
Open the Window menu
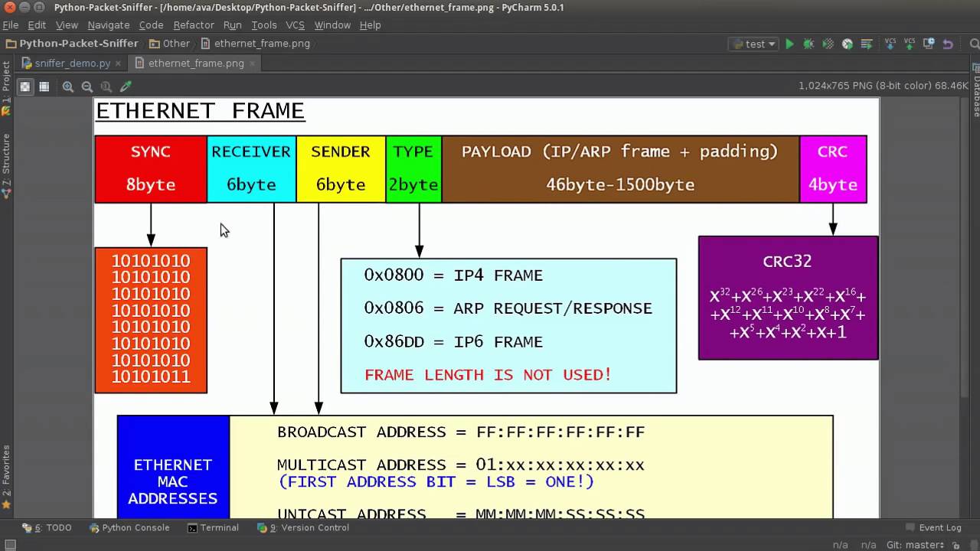point(332,24)
